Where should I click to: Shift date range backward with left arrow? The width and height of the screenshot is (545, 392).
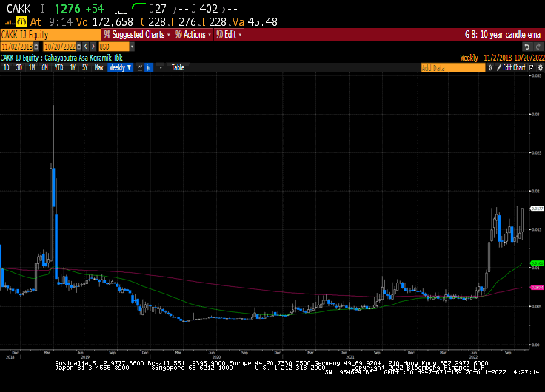(86, 47)
